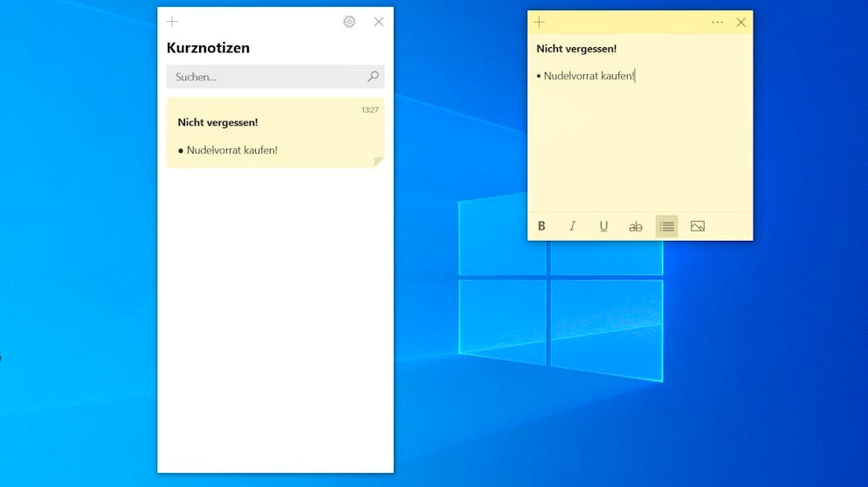Toggle bold formatting in the sticky note
This screenshot has width=868, height=487.
pos(541,226)
